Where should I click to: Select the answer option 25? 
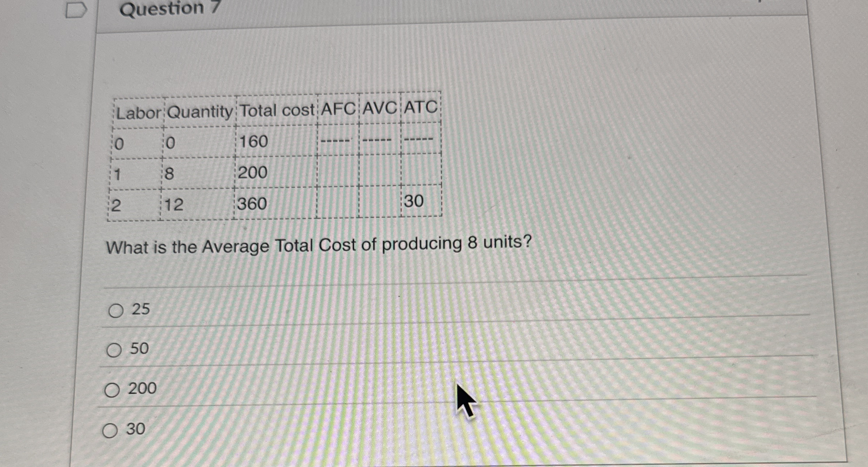pos(116,310)
